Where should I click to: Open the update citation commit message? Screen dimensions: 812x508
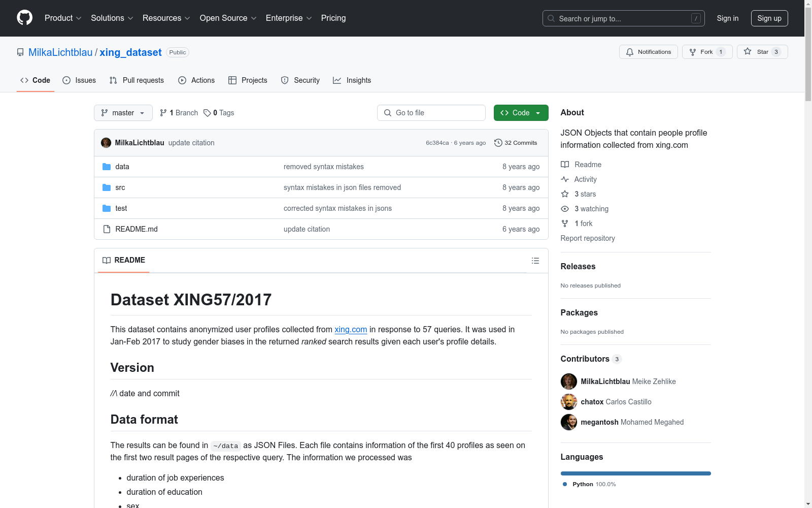(191, 143)
